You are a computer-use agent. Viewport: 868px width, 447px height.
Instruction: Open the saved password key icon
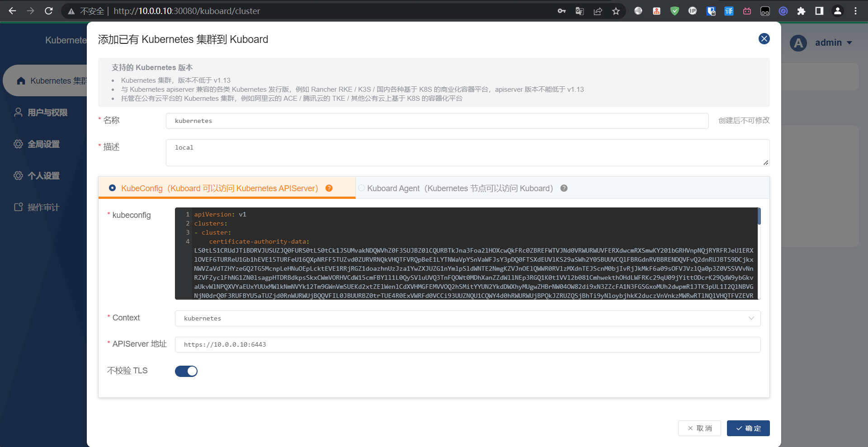click(561, 11)
